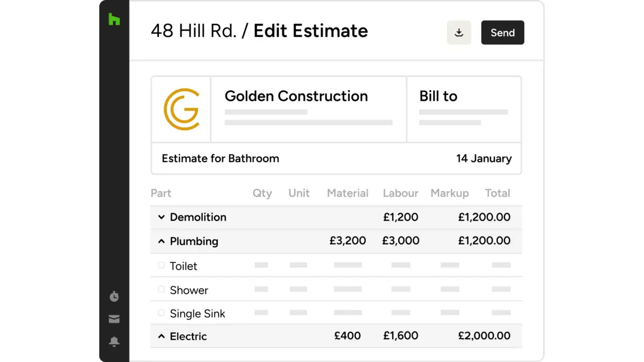Click the Bill to heading
This screenshot has width=644, height=362.
438,97
